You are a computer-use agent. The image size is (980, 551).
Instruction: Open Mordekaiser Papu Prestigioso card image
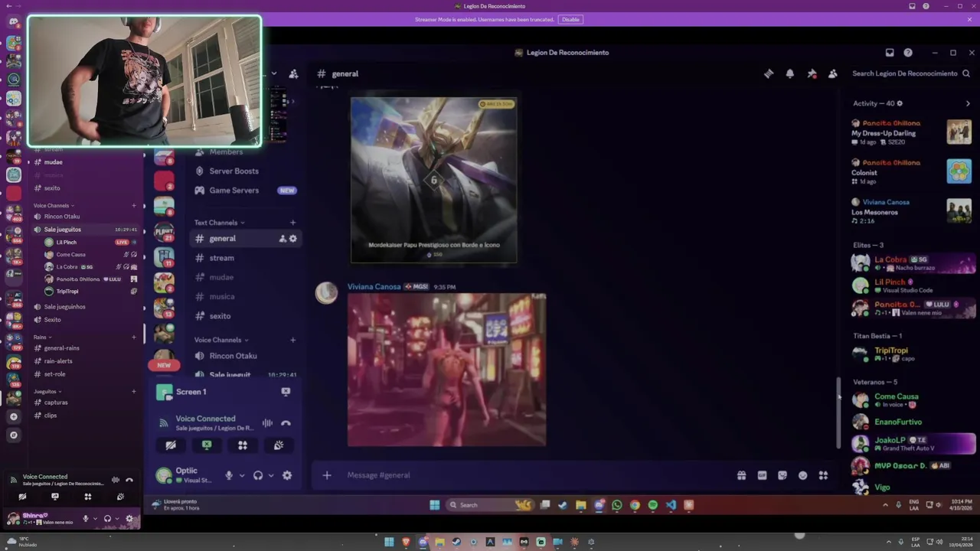point(434,180)
